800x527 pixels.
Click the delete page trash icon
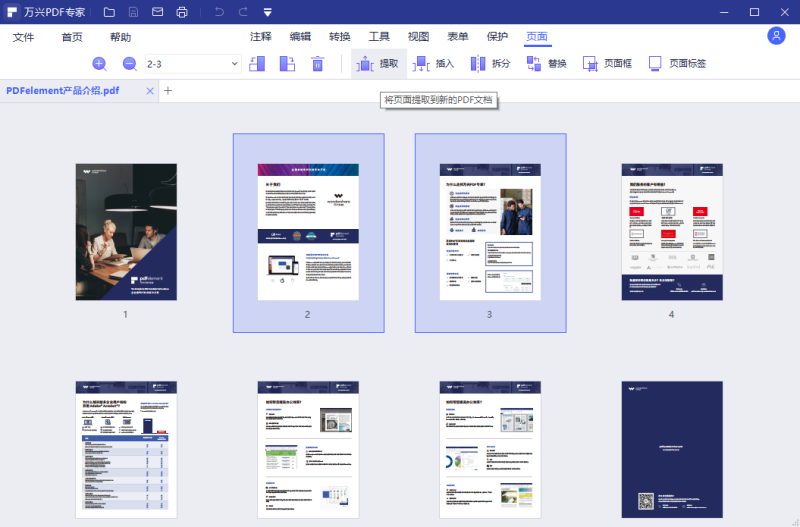pos(317,64)
